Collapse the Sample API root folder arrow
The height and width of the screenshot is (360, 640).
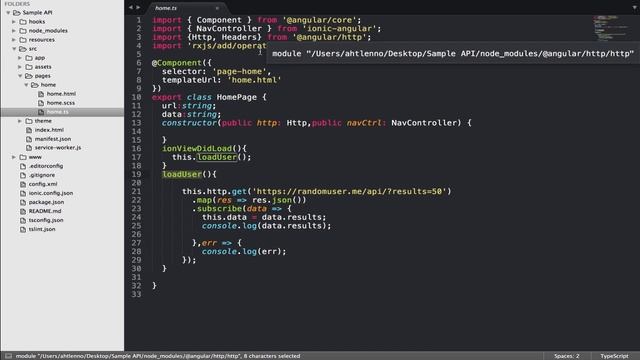pos(8,13)
